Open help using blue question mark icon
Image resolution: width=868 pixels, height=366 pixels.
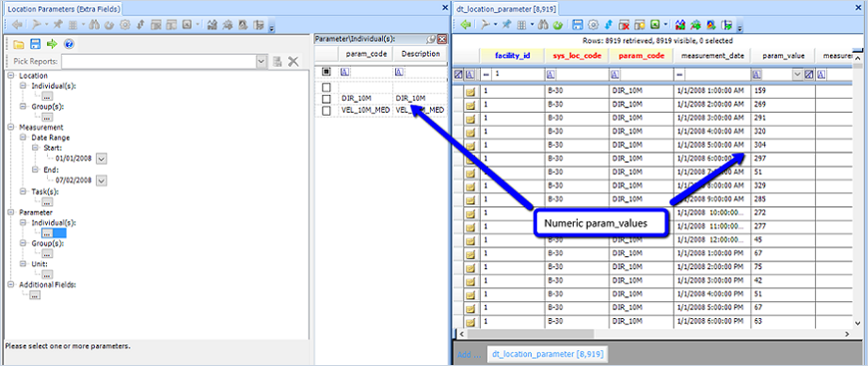(x=69, y=44)
